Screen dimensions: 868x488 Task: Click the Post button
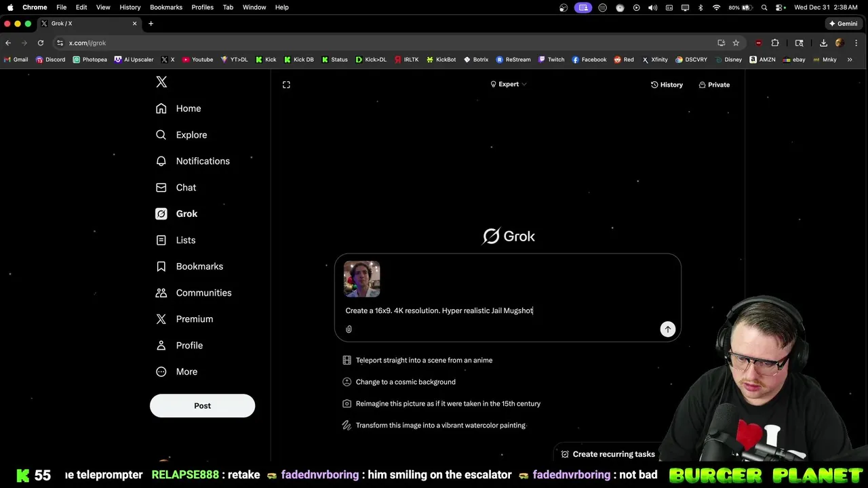[x=202, y=405]
